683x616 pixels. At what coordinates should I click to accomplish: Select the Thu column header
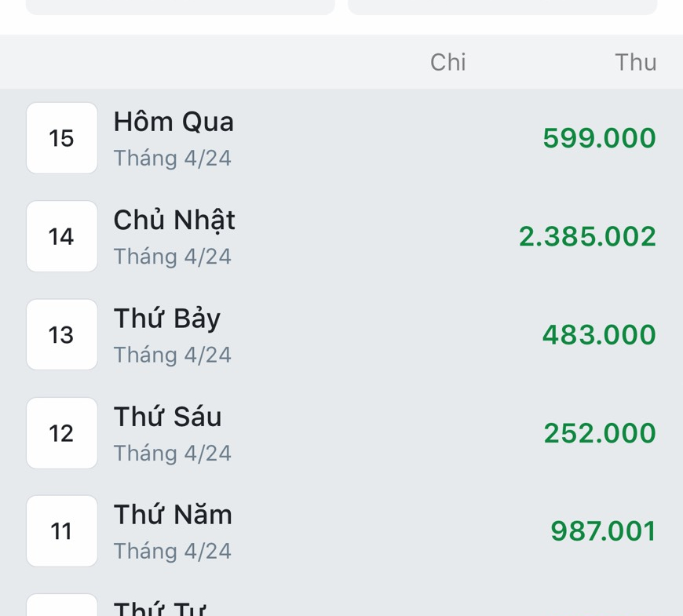pos(636,63)
